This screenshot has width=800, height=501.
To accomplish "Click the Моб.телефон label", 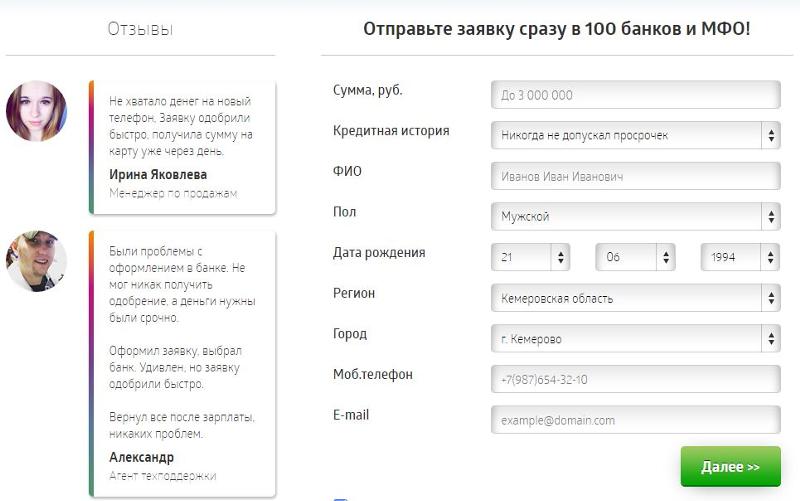I will [372, 374].
